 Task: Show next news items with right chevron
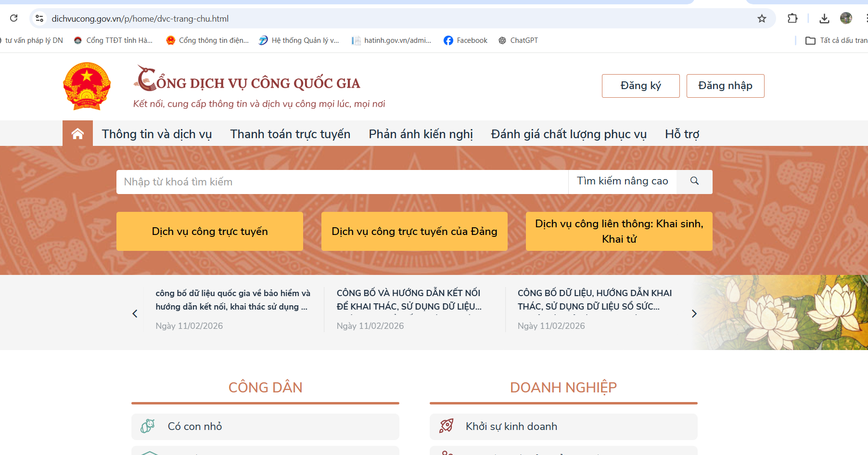click(694, 313)
